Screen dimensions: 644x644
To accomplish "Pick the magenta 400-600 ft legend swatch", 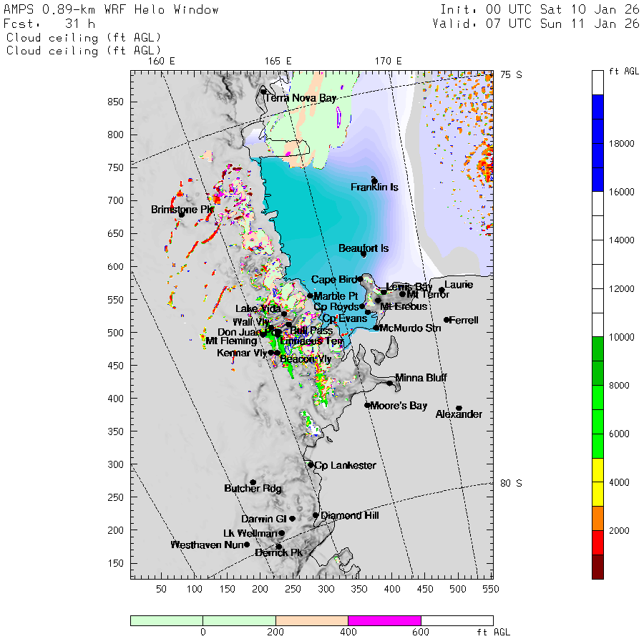I will pos(384,620).
